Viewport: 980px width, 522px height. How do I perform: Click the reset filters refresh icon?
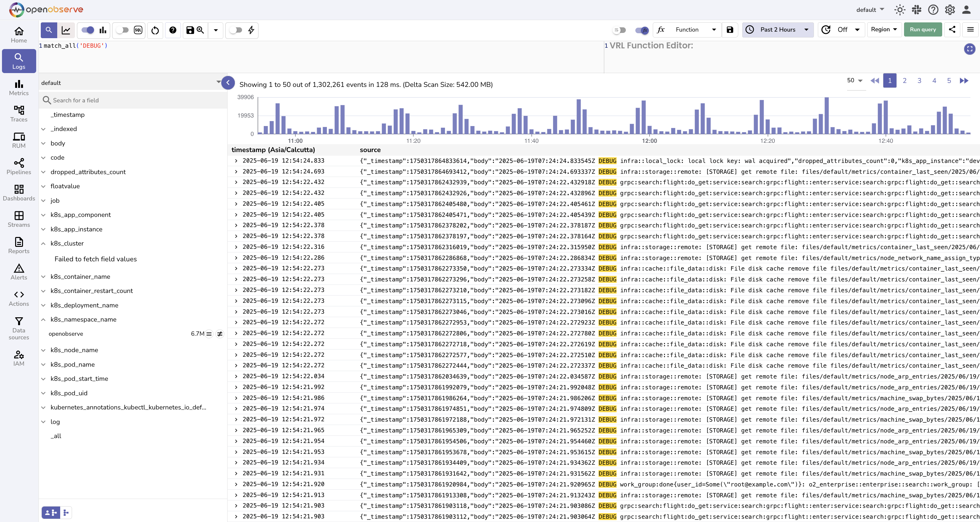(155, 30)
